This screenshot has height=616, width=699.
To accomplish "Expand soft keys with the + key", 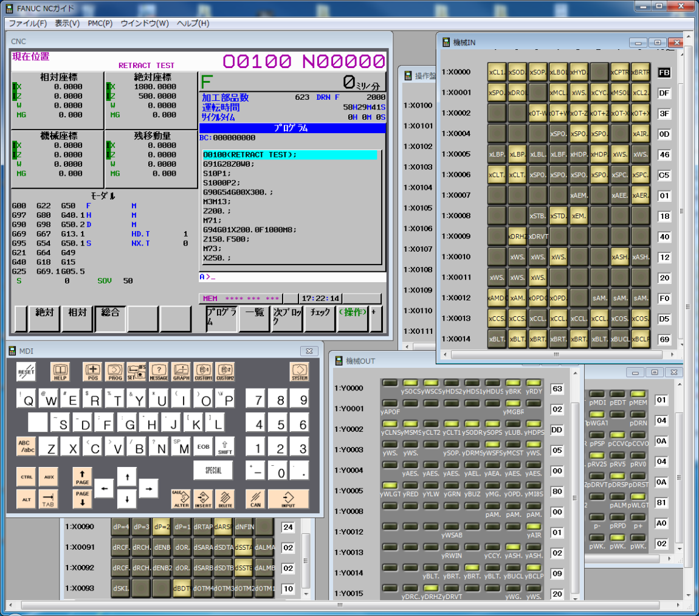I will click(376, 319).
